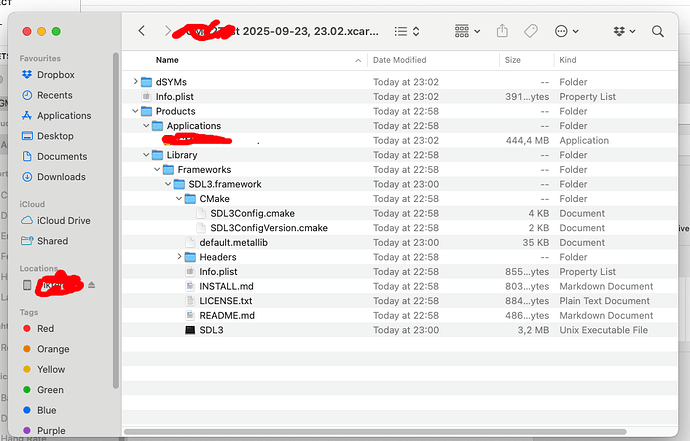Select Info.plist inside SDL3.framework
This screenshot has width=690, height=441.
218,272
